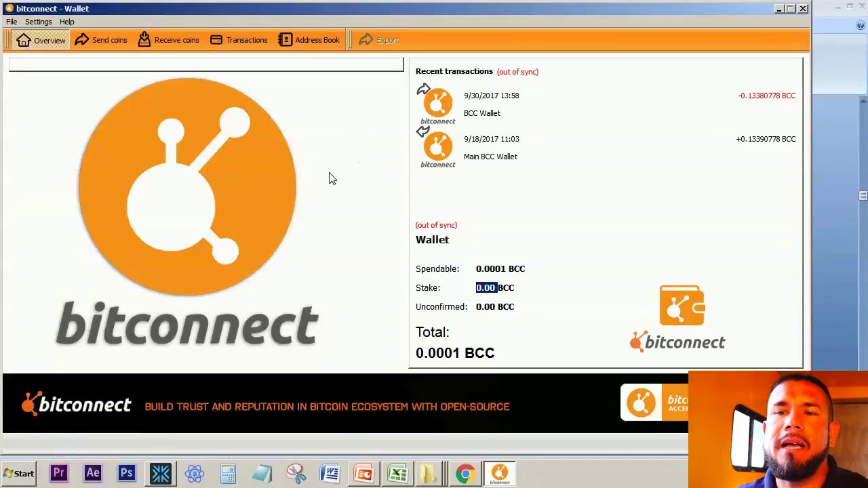Viewport: 868px width, 488px height.
Task: Minimize the bitconnect wallet window
Action: tap(780, 9)
